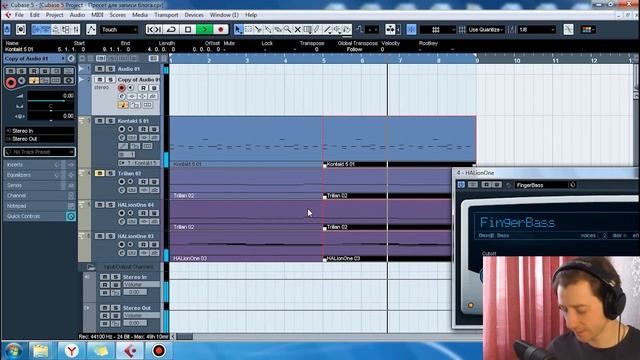Click the Stereo Out output routing field
Screen dimensions: 640x360
click(40, 139)
